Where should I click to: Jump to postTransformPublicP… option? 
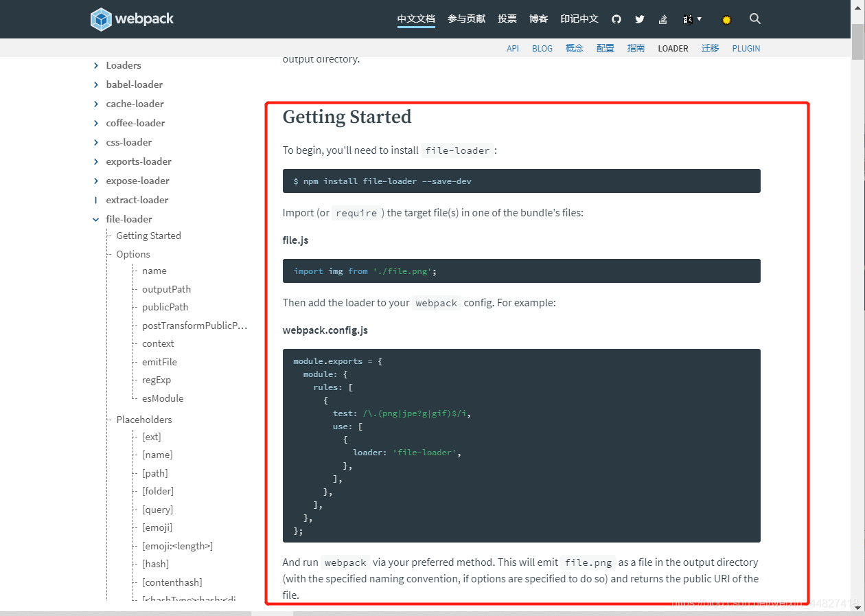[x=195, y=326]
